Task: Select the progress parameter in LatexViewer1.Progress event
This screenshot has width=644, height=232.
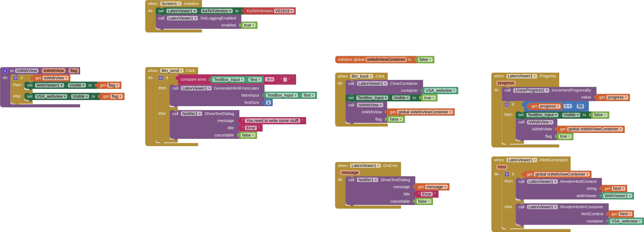Action: point(506,83)
